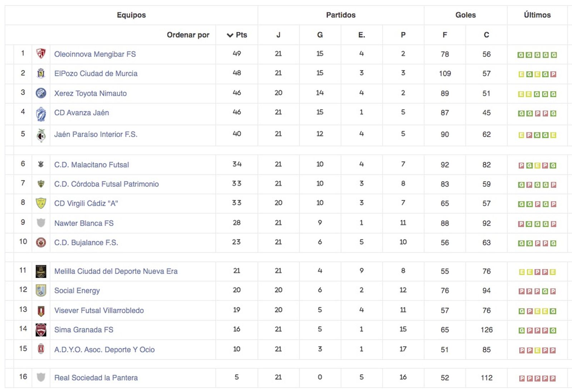This screenshot has width=572, height=392.
Task: Sort the table by Pts column
Action: (x=237, y=35)
